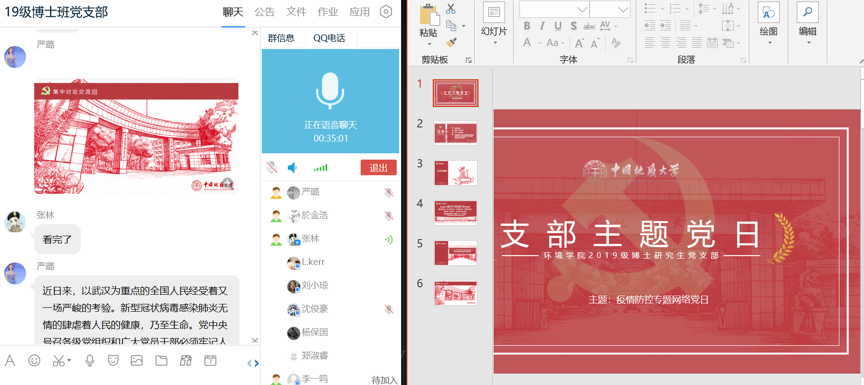Click the emoji smiley icon in chat toolbar
Viewport: 864px width, 385px height.
(x=34, y=361)
